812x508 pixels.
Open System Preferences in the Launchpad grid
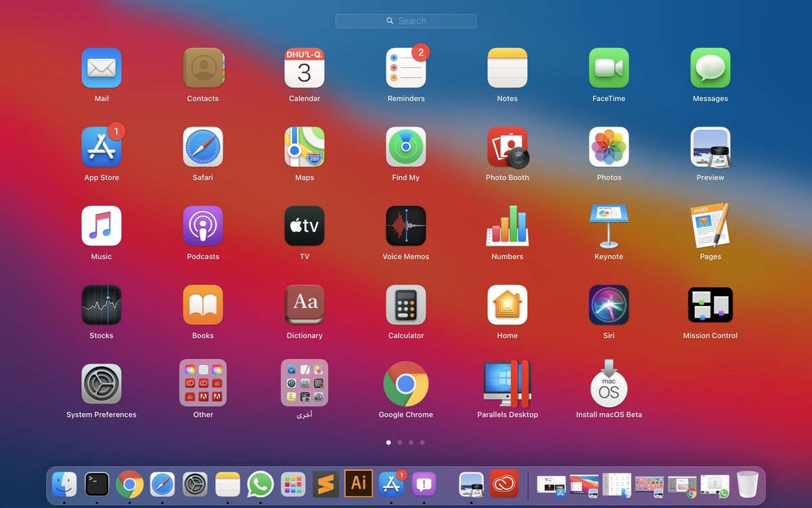click(101, 384)
